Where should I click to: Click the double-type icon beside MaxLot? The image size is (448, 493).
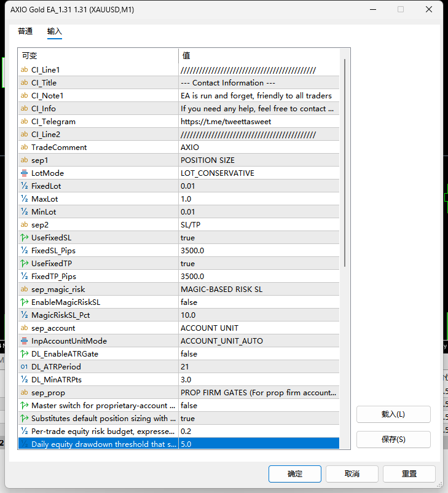coord(24,199)
